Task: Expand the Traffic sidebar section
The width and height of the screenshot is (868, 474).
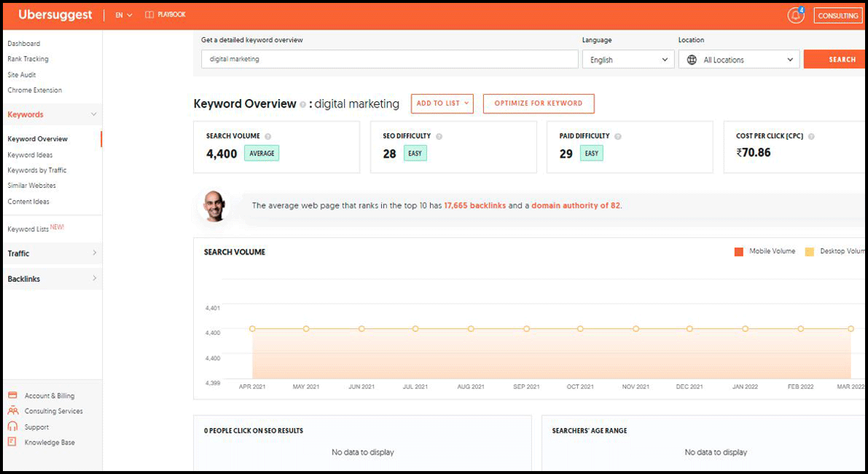Action: (52, 253)
